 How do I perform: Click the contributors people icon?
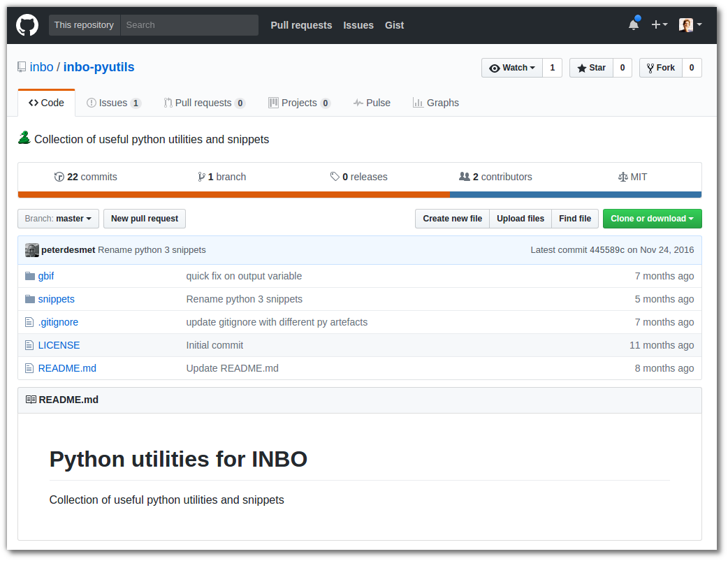coord(465,177)
